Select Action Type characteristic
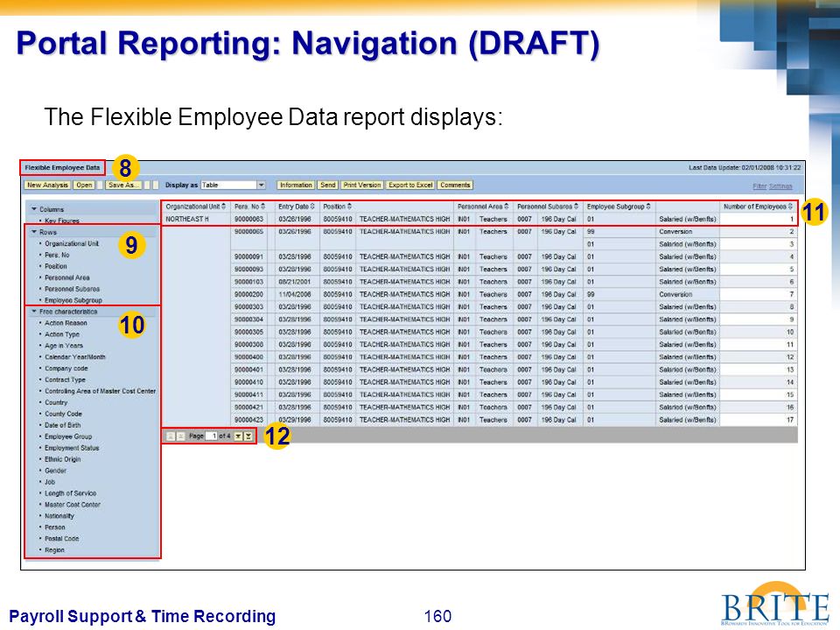Screen dimensions: 840x630 tap(62, 334)
